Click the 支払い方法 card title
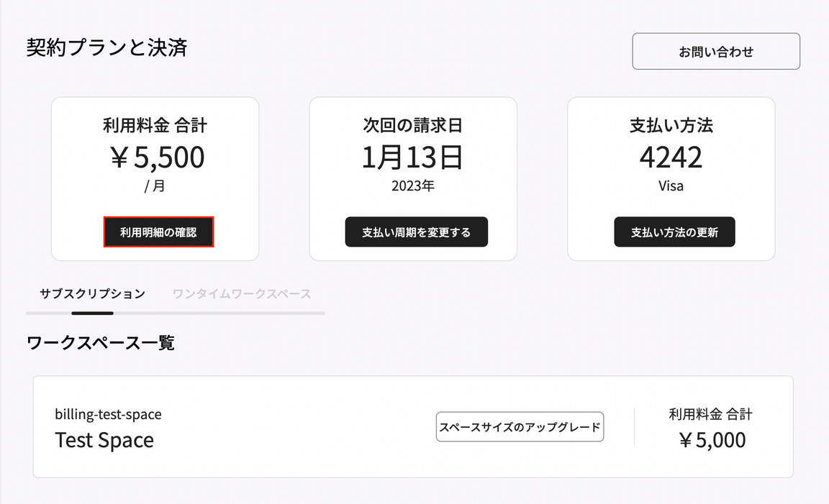Screen dimensions: 829x504 (671, 125)
